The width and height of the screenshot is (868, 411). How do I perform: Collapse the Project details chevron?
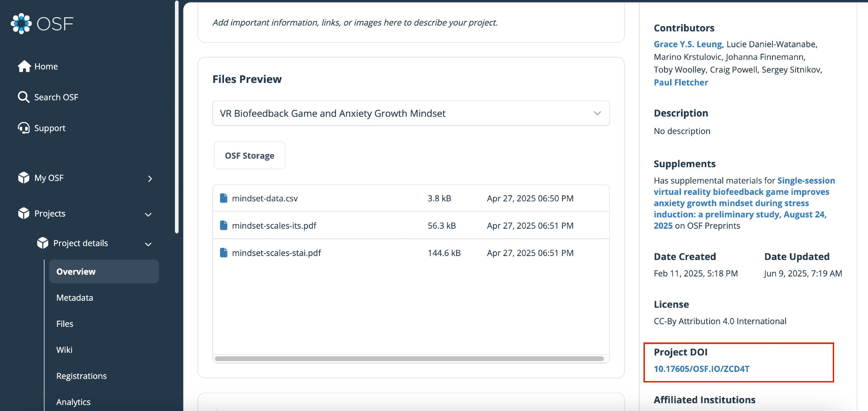(x=148, y=244)
